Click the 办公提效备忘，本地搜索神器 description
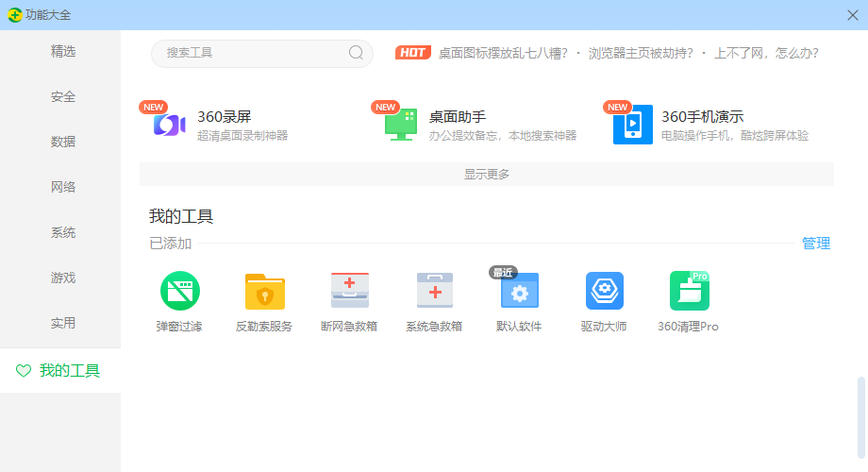The image size is (868, 472). click(503, 136)
